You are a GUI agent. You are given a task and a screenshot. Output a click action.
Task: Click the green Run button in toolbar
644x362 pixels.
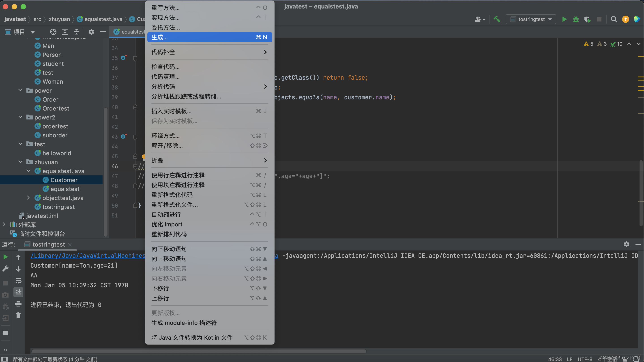pyautogui.click(x=564, y=19)
